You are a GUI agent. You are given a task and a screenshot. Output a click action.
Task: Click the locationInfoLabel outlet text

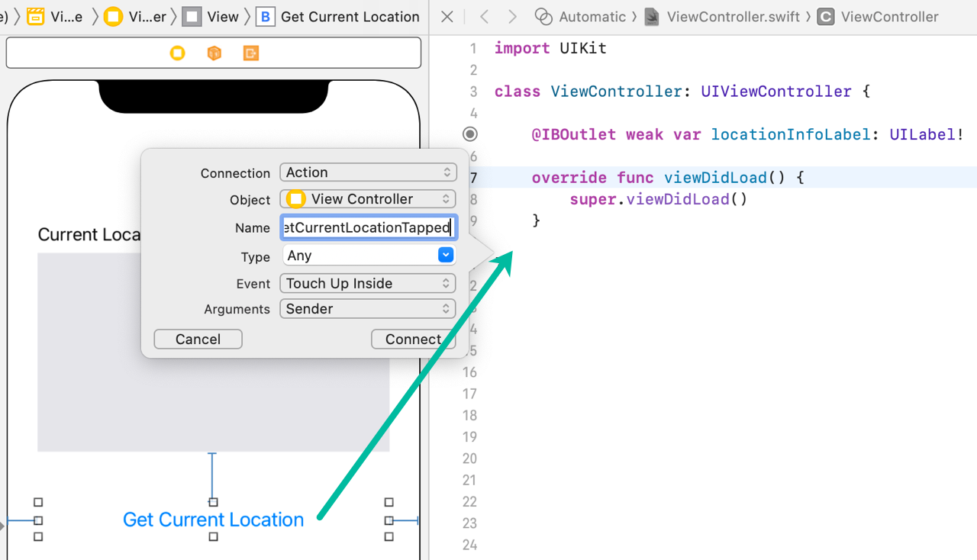pyautogui.click(x=790, y=134)
